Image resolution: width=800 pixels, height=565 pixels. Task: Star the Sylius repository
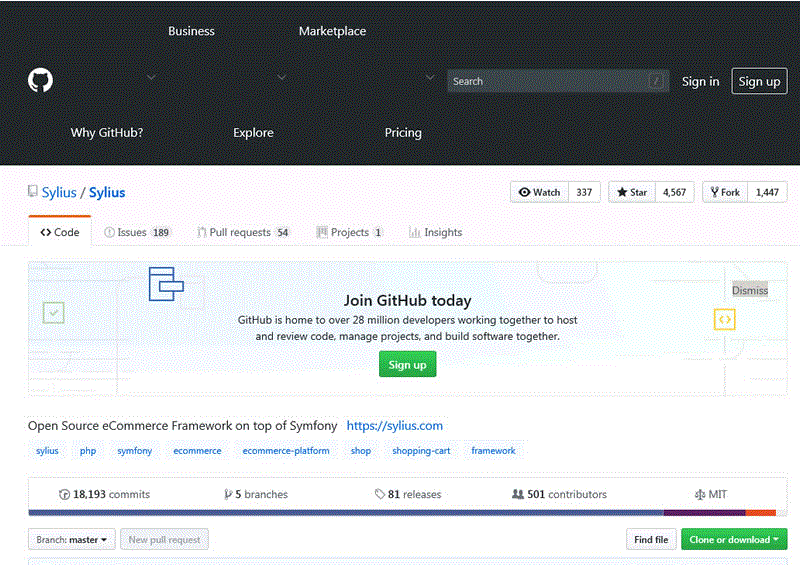click(631, 192)
